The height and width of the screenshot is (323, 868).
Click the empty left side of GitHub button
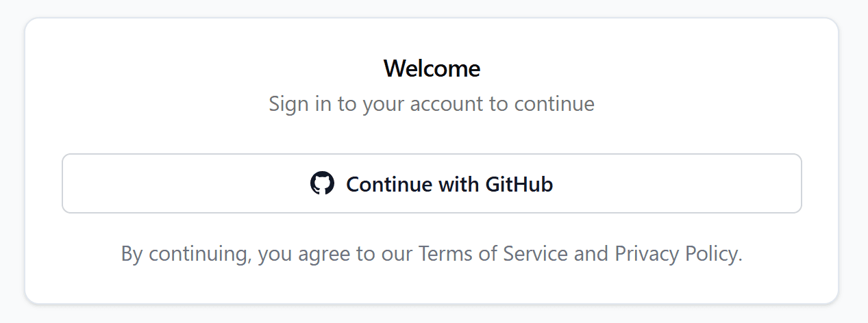171,183
